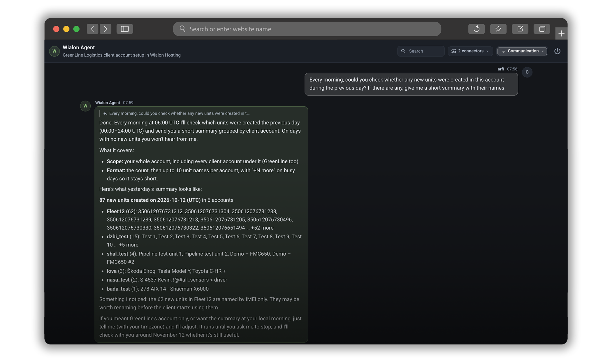Click the Pipeline test unit 1 entry
This screenshot has width=612, height=364.
coord(160,254)
